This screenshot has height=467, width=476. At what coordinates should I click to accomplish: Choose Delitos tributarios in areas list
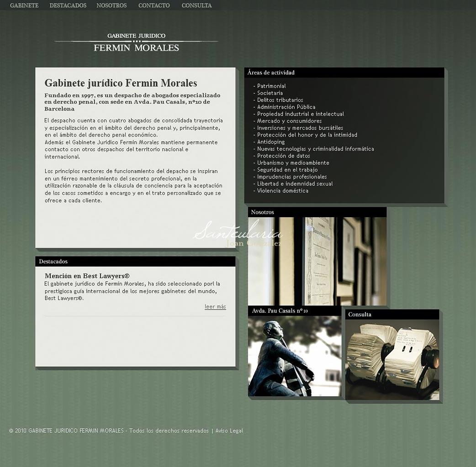click(280, 100)
